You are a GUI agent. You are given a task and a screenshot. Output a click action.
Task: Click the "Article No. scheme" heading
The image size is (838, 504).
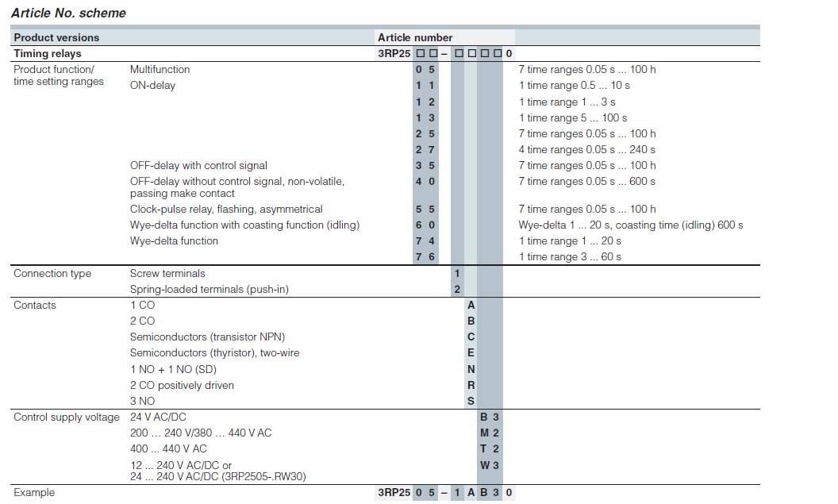[x=68, y=13]
